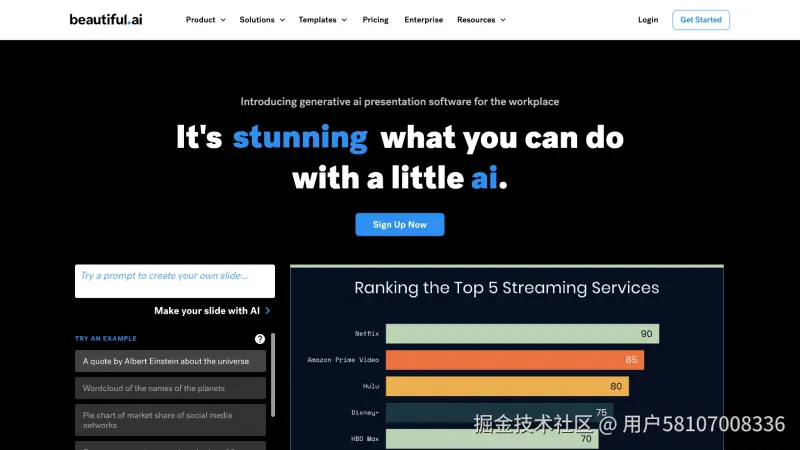Click the Ranking the Top 5 Streaming Services title
This screenshot has height=450, width=800.
pyautogui.click(x=507, y=288)
